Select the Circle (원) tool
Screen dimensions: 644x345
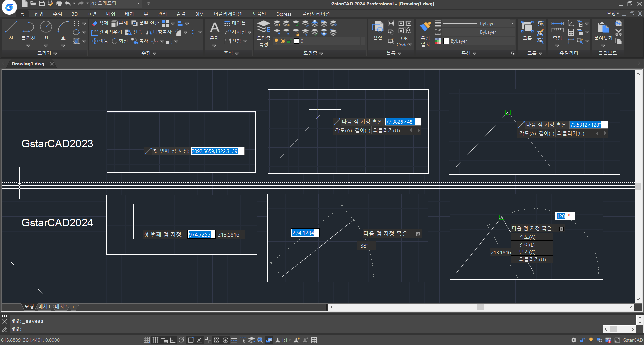coord(46,30)
